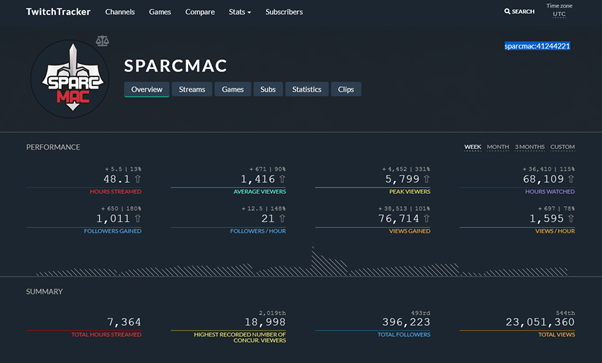
Task: Switch to the Statistics tab
Action: click(x=307, y=90)
